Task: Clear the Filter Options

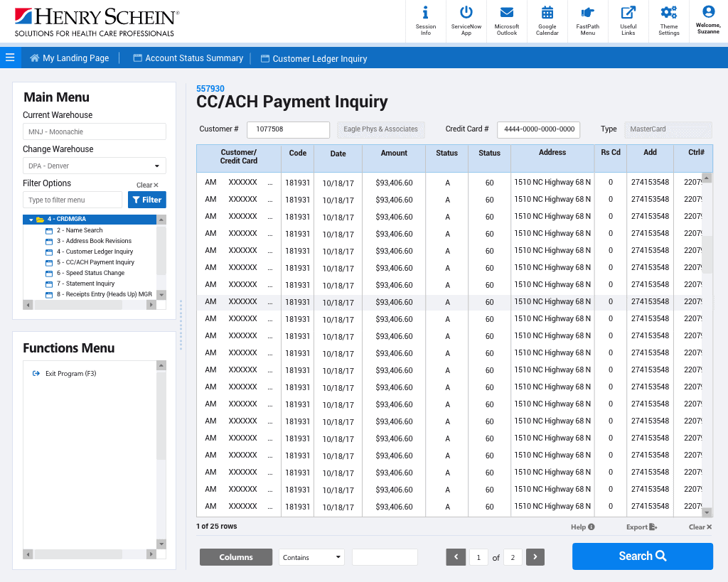Action: click(147, 185)
